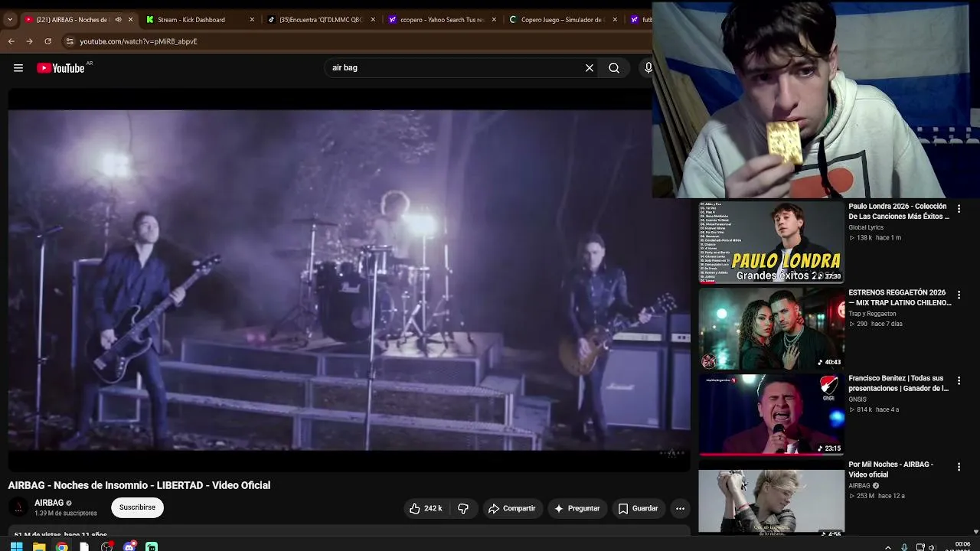Select the youtube.com address bar URL
Image resolution: width=980 pixels, height=551 pixels.
coord(139,41)
